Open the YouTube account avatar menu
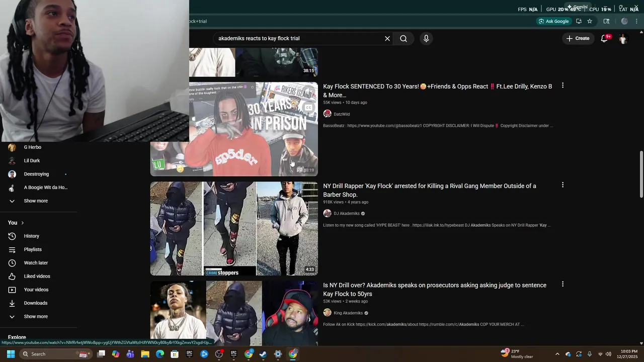Screen dimensions: 644x362 click(623, 39)
